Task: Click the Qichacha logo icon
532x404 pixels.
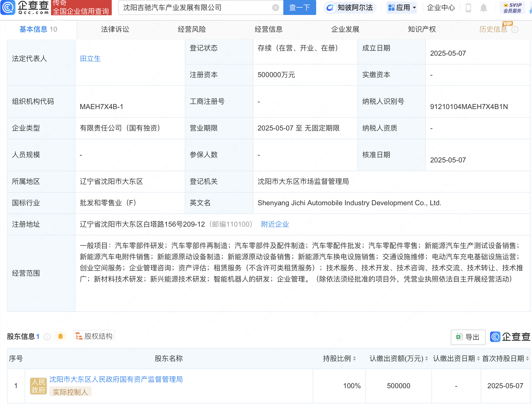Action: pos(8,8)
